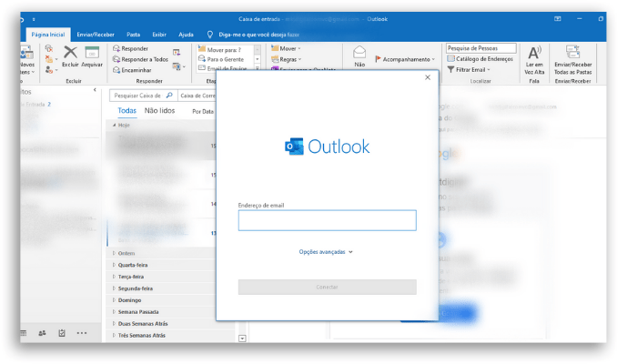Expand the Três Semanas Atrás group
637x364 pixels.
114,336
